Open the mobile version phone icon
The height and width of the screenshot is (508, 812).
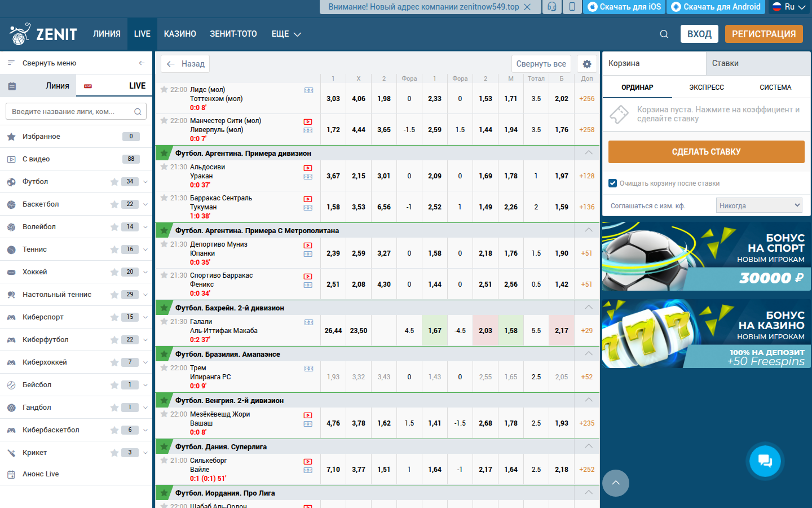(x=572, y=7)
